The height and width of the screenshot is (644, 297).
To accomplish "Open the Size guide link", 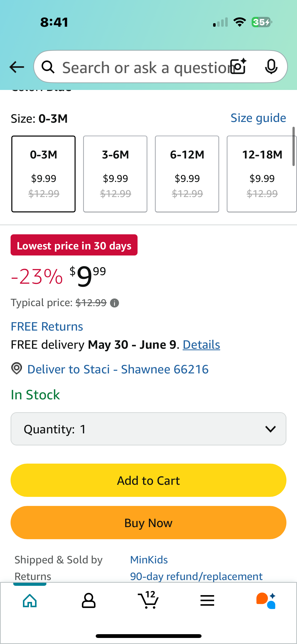I will point(258,118).
